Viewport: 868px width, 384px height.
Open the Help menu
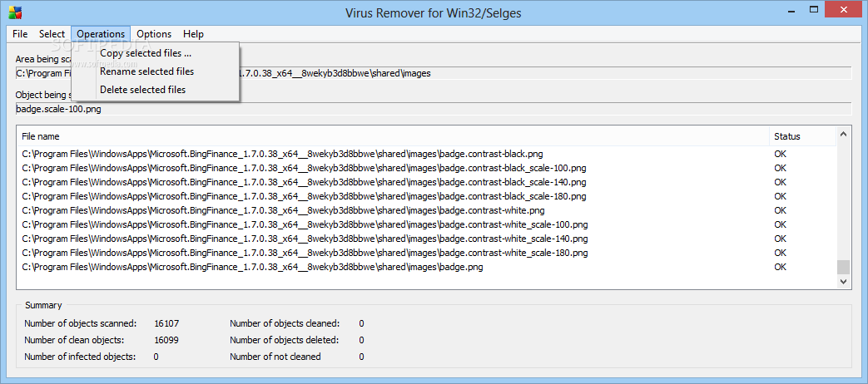[x=193, y=34]
